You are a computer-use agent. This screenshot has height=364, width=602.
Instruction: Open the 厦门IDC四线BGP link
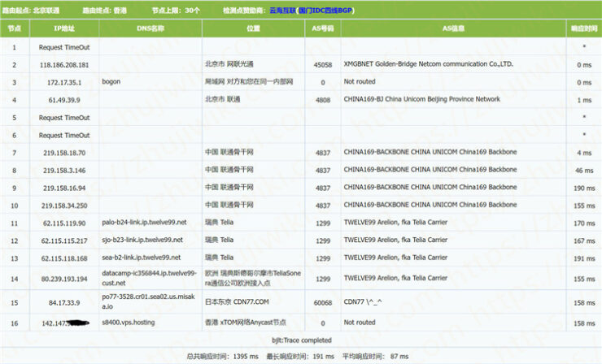click(x=325, y=11)
